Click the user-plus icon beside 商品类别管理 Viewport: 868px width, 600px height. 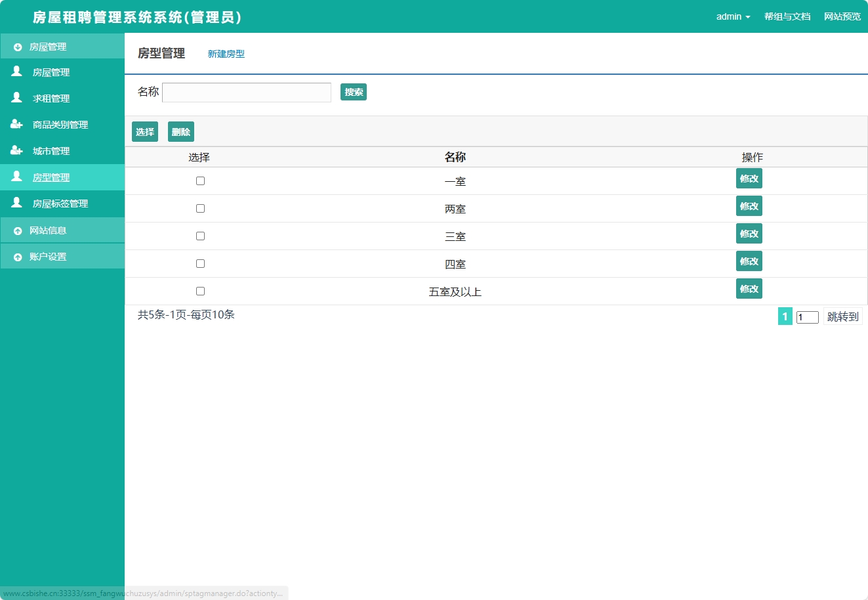pos(16,124)
